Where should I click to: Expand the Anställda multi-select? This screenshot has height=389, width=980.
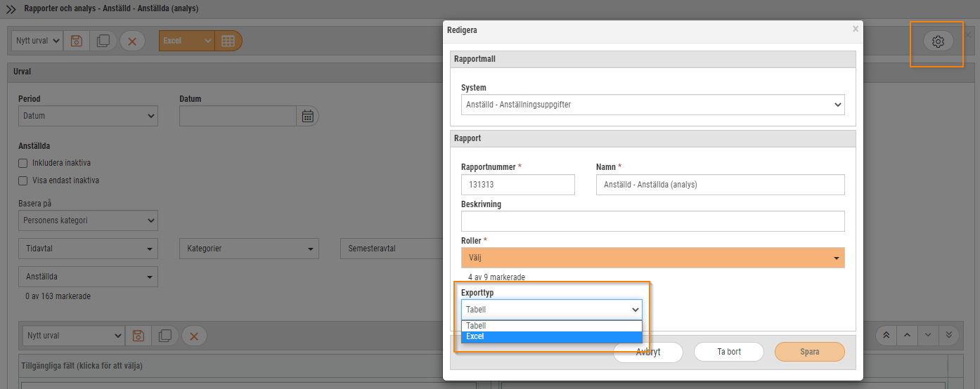pyautogui.click(x=88, y=277)
